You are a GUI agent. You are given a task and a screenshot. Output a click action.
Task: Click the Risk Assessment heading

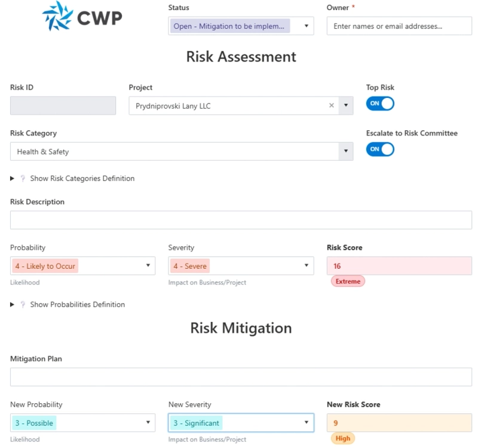pyautogui.click(x=241, y=57)
